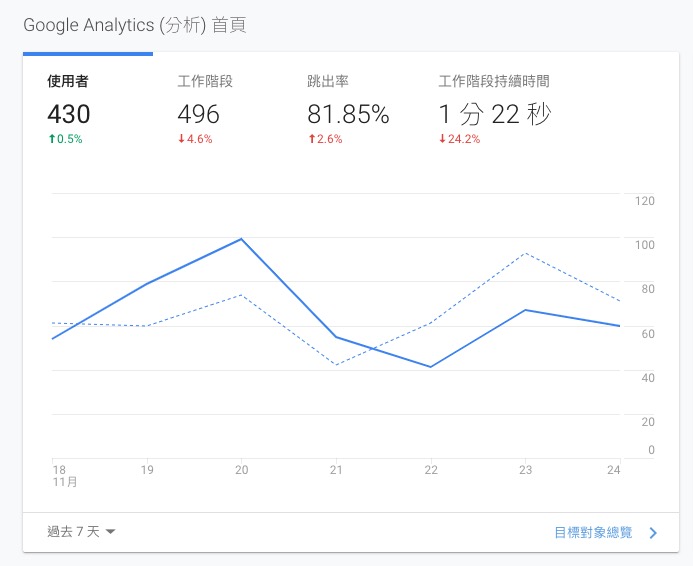Click the solid line low point at date 22
The height and width of the screenshot is (566, 693).
[430, 367]
